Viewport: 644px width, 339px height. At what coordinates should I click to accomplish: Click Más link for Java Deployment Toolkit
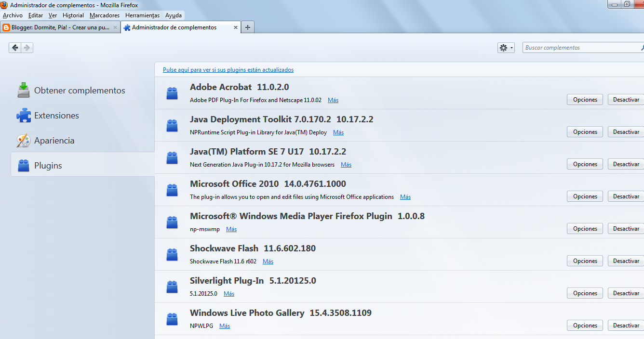pyautogui.click(x=338, y=132)
